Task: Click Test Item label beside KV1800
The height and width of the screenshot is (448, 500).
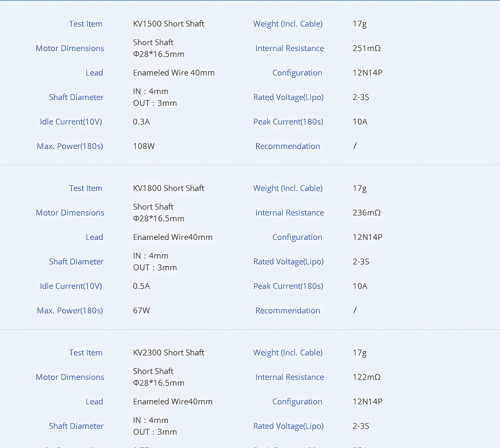Action: pyautogui.click(x=86, y=188)
